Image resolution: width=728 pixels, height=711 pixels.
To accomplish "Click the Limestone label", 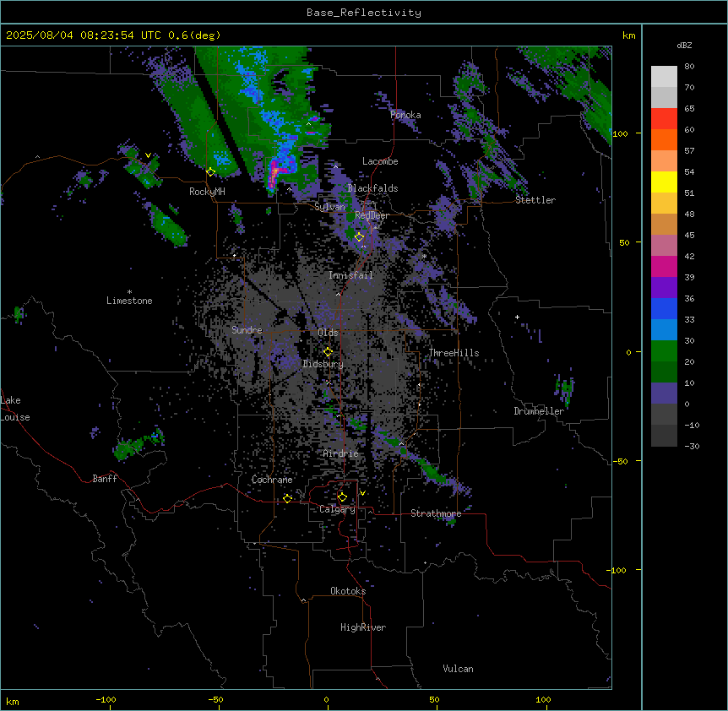I will (x=129, y=301).
